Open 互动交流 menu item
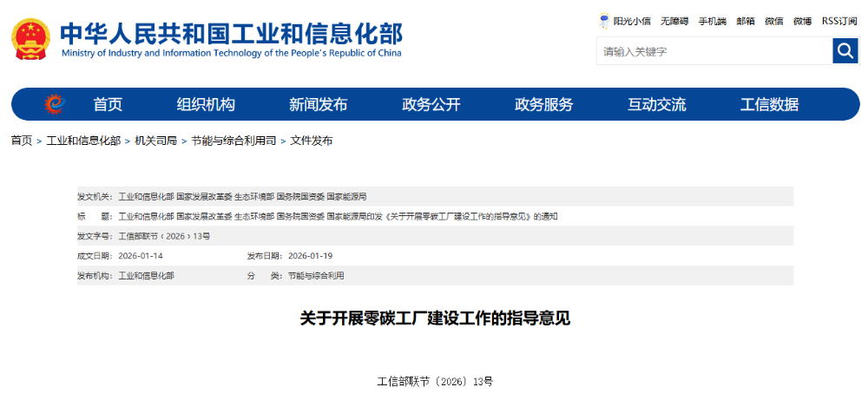Screen dimensions: 868x407 657,105
